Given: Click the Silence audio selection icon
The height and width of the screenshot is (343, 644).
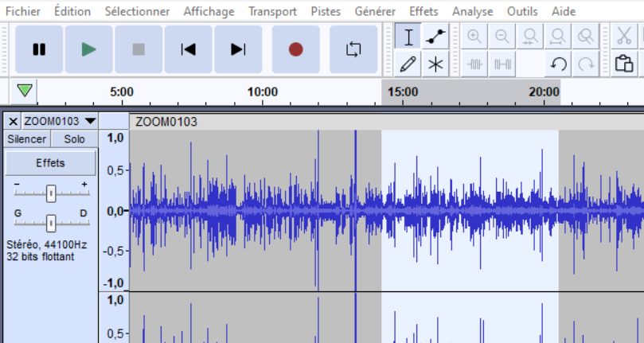Looking at the screenshot, I should [x=502, y=64].
